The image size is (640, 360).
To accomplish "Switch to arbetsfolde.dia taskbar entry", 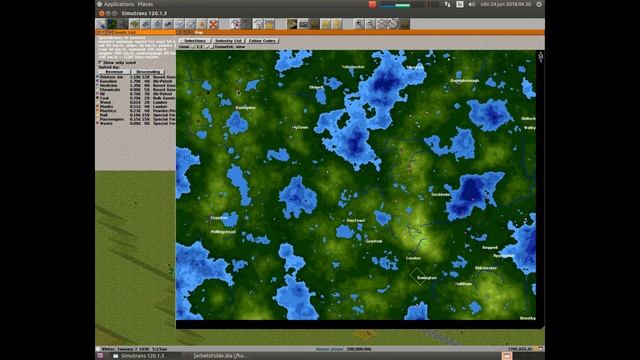I will (220, 356).
